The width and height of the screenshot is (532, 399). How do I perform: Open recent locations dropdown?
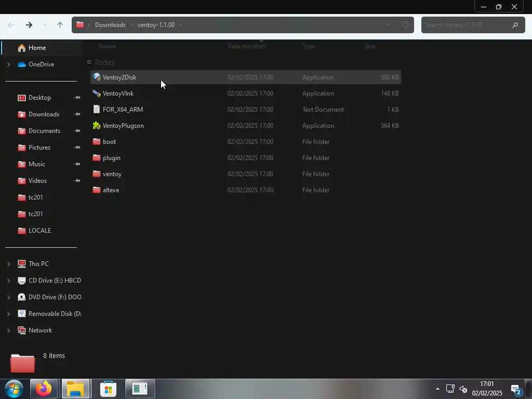45,25
